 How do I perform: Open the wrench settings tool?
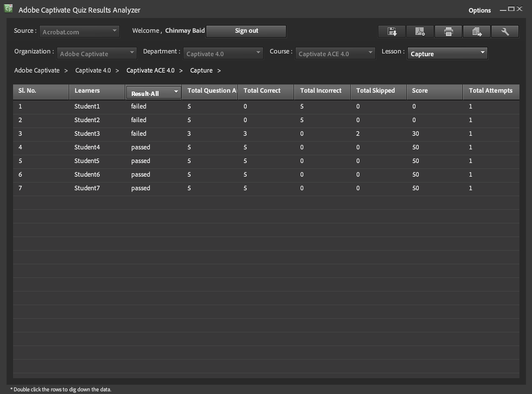coord(505,32)
